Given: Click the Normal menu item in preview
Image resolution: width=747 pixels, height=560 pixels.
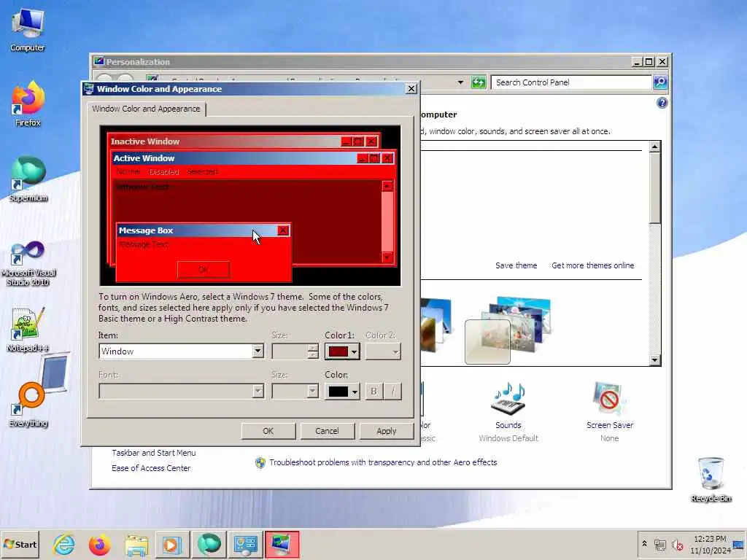Looking at the screenshot, I should click(x=128, y=171).
